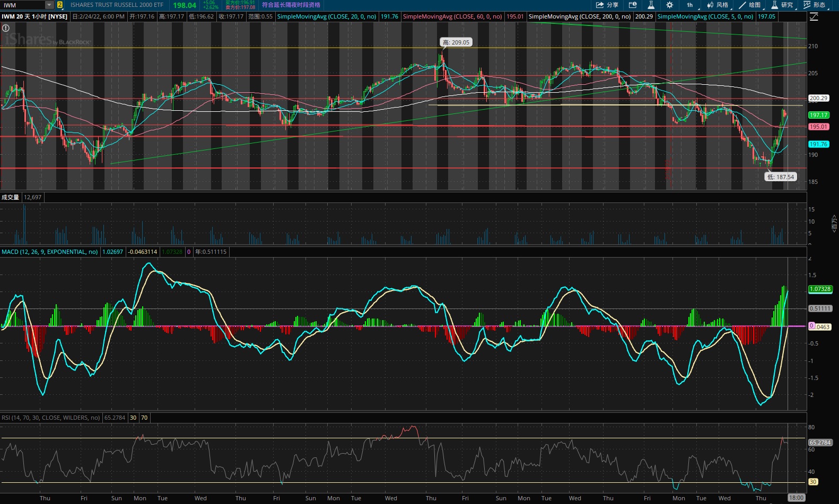Click the 高: 209.05 high price bubble

click(456, 42)
